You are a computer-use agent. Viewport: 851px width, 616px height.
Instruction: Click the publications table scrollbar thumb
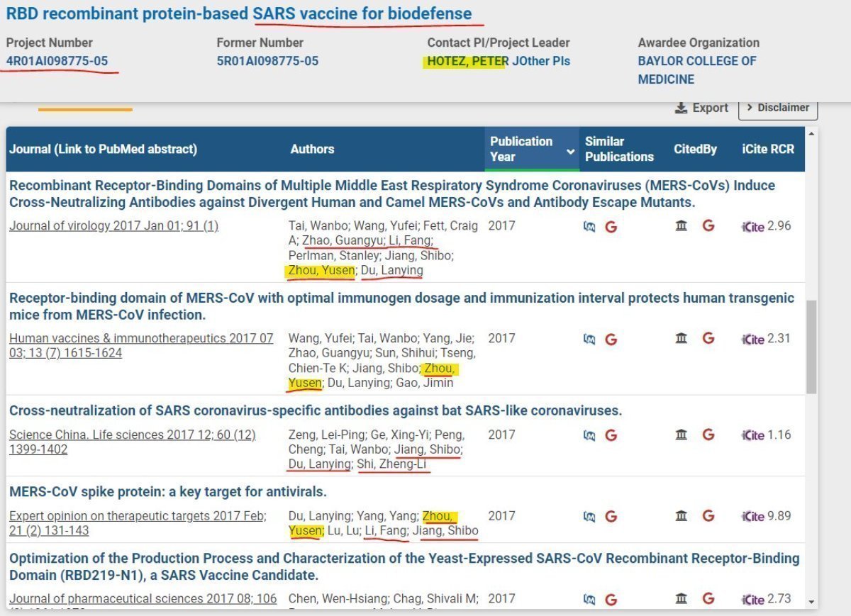[811, 347]
